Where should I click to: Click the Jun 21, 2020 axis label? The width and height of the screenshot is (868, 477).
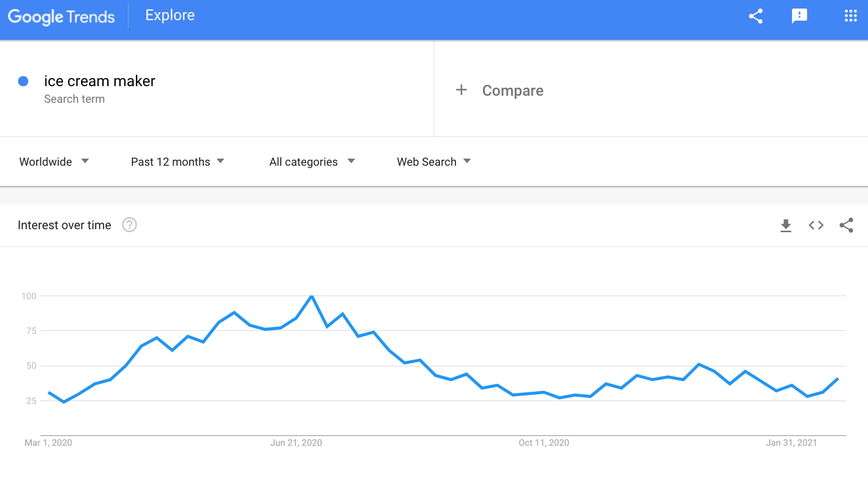click(296, 443)
